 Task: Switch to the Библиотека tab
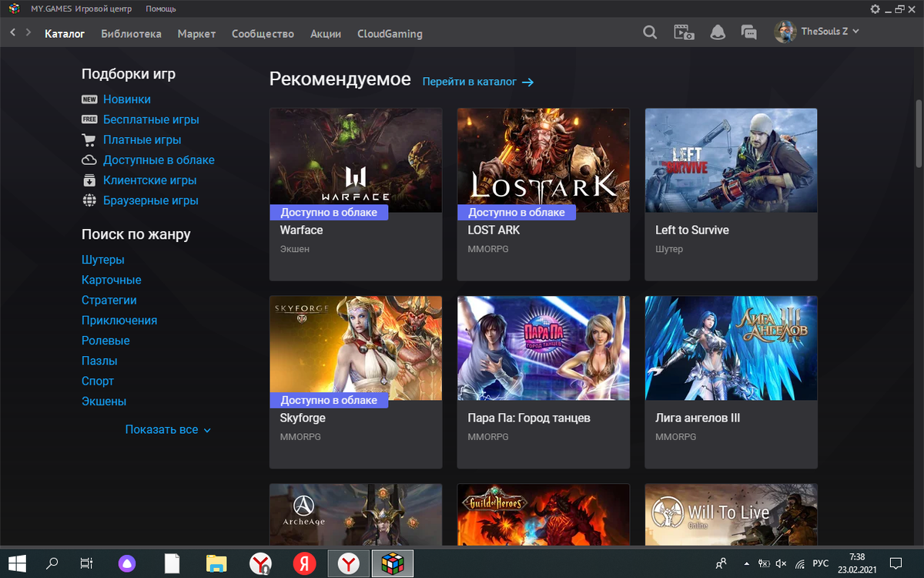[x=131, y=34]
